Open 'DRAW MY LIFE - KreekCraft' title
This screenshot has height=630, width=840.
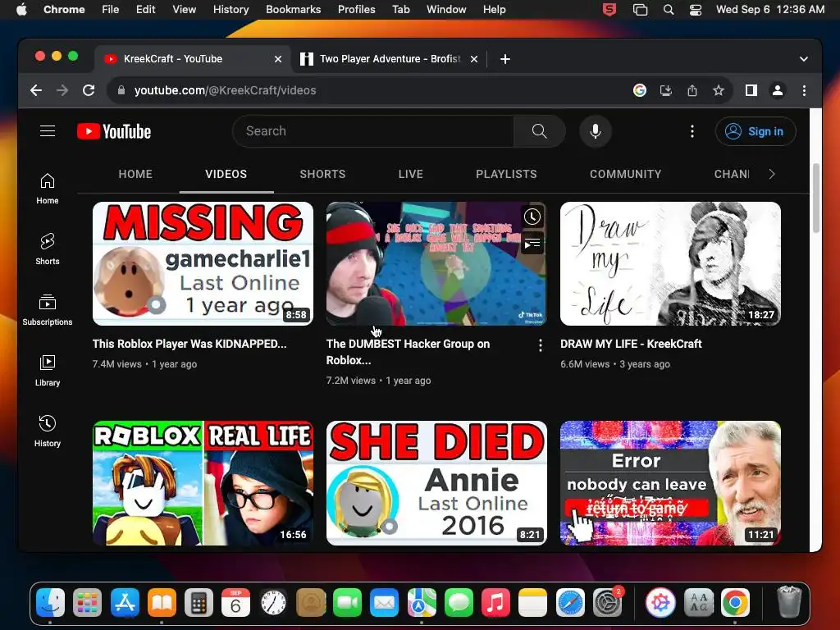click(631, 344)
